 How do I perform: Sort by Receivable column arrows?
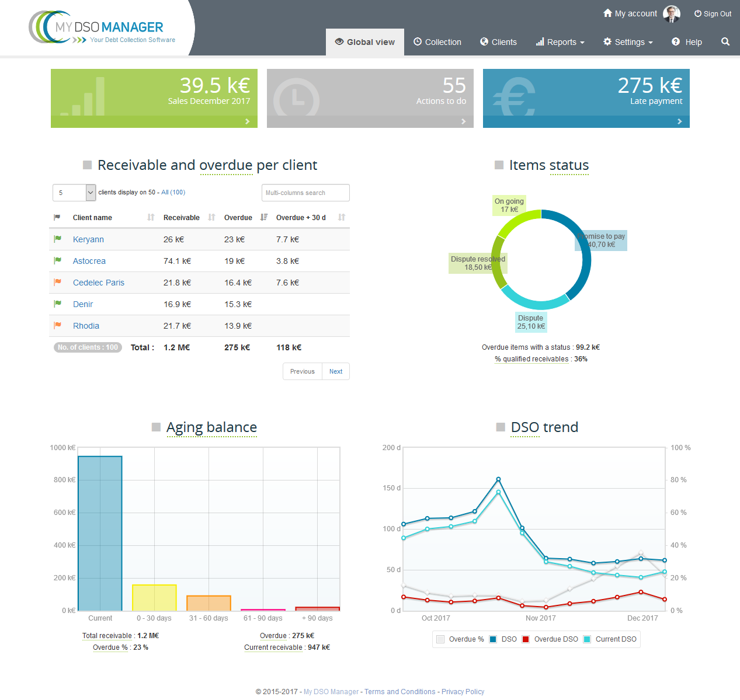211,217
